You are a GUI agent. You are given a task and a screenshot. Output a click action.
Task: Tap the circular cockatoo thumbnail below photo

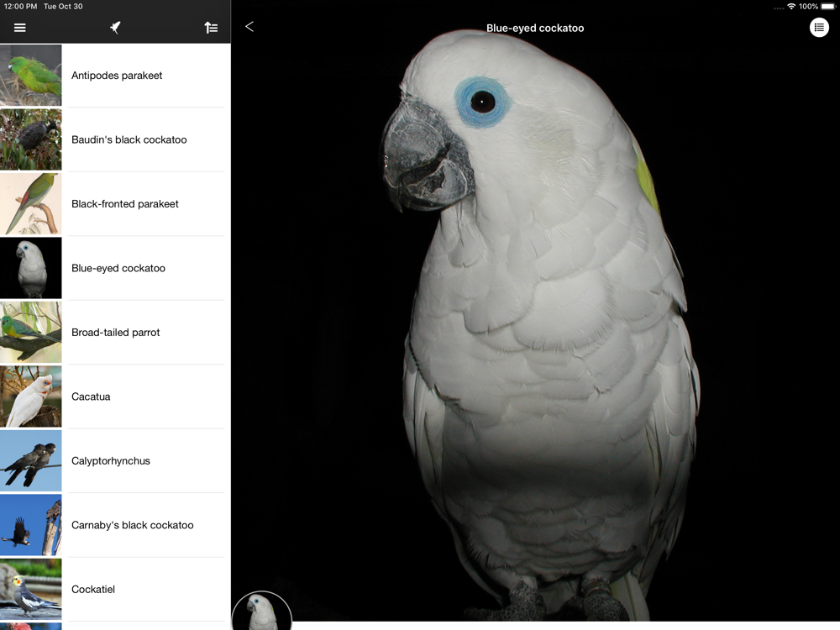[x=262, y=611]
